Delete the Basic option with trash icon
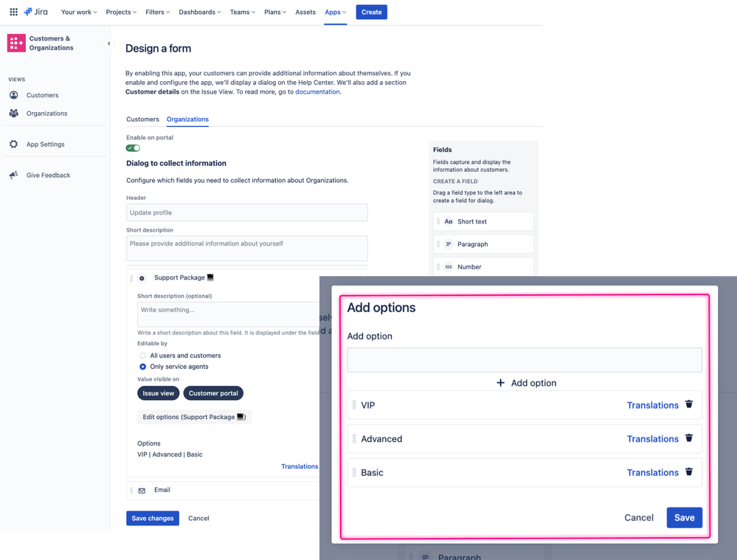This screenshot has height=560, width=737. [689, 471]
